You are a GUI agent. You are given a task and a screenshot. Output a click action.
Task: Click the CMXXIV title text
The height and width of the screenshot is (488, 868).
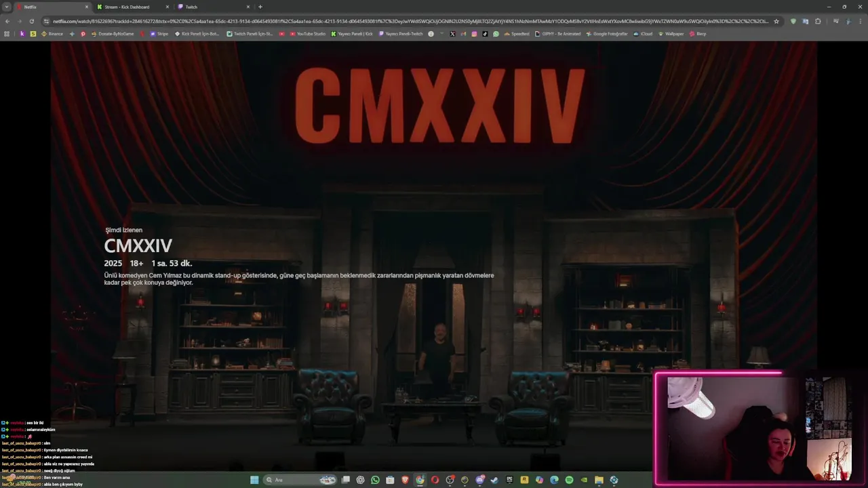pos(138,245)
